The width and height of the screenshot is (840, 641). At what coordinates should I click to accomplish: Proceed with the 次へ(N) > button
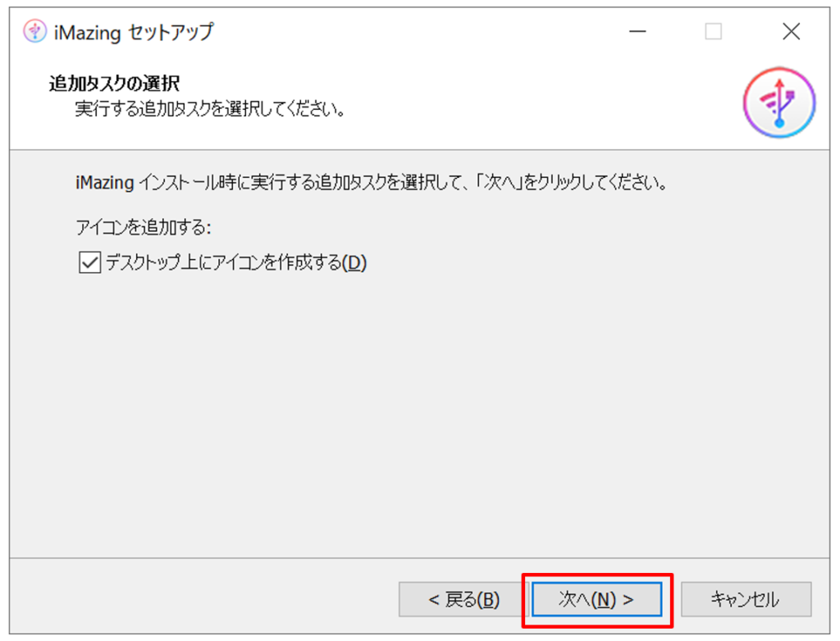coord(596,599)
